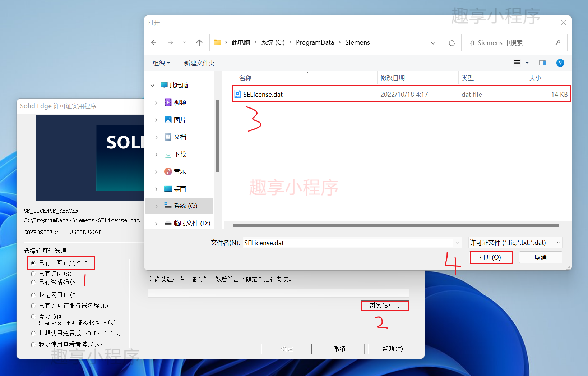Cancel the Open file dialog

[541, 257]
